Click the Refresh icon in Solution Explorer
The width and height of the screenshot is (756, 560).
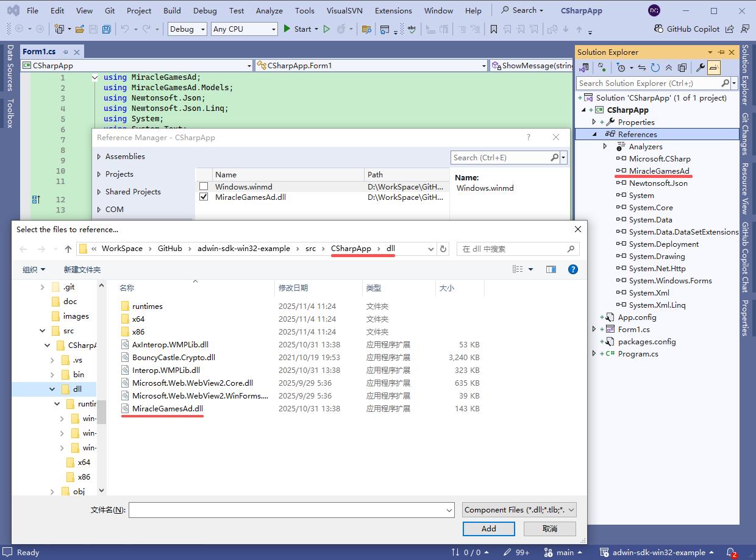point(655,67)
